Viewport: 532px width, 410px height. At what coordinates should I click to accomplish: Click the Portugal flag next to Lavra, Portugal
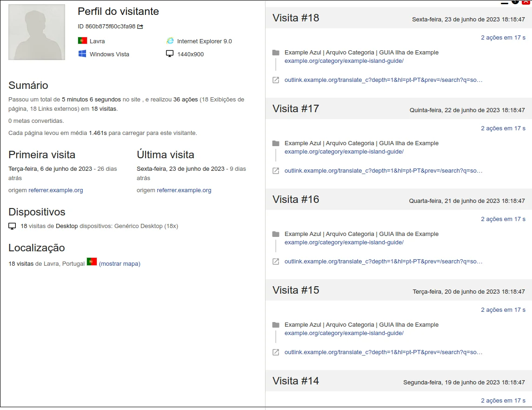click(92, 262)
